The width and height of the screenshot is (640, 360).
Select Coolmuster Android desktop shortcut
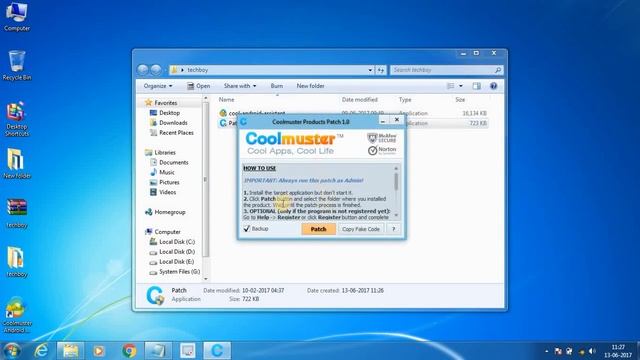click(x=17, y=315)
